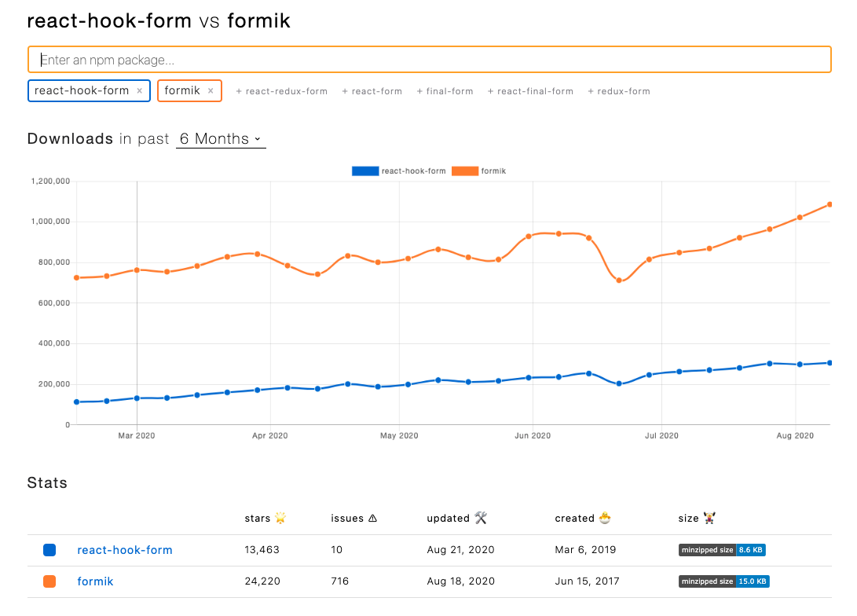Click the blue react-hook-form color square
This screenshot has height=616, width=857.
tap(49, 550)
